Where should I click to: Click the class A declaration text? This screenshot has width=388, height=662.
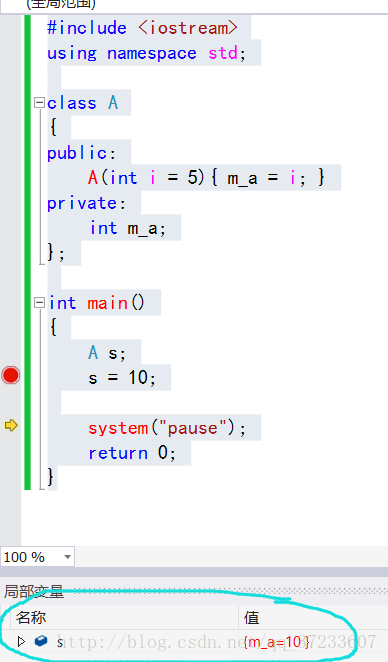coord(83,103)
